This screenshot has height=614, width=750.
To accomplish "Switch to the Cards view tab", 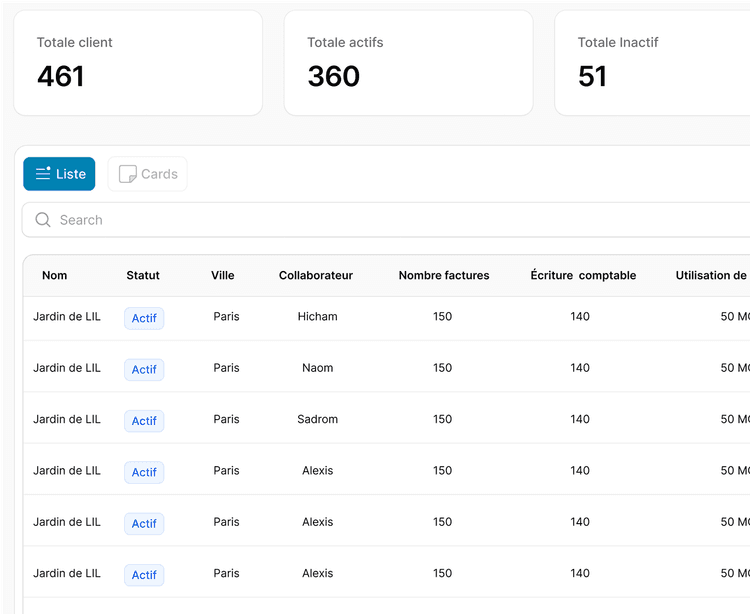I will tap(148, 174).
